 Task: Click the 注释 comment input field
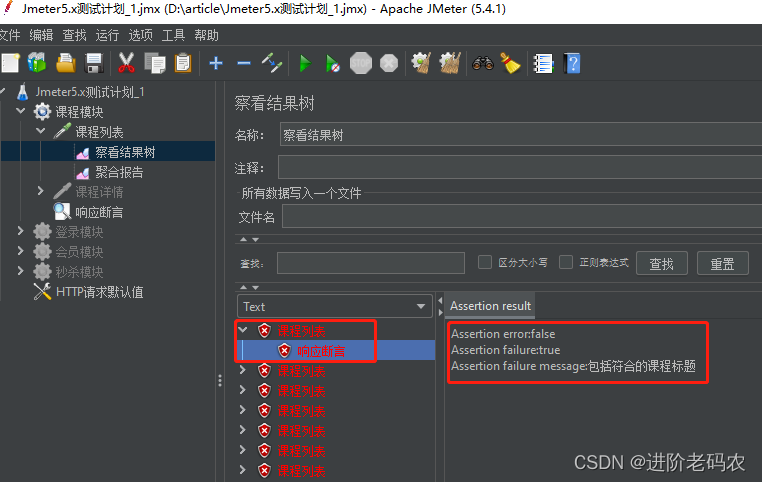point(520,168)
